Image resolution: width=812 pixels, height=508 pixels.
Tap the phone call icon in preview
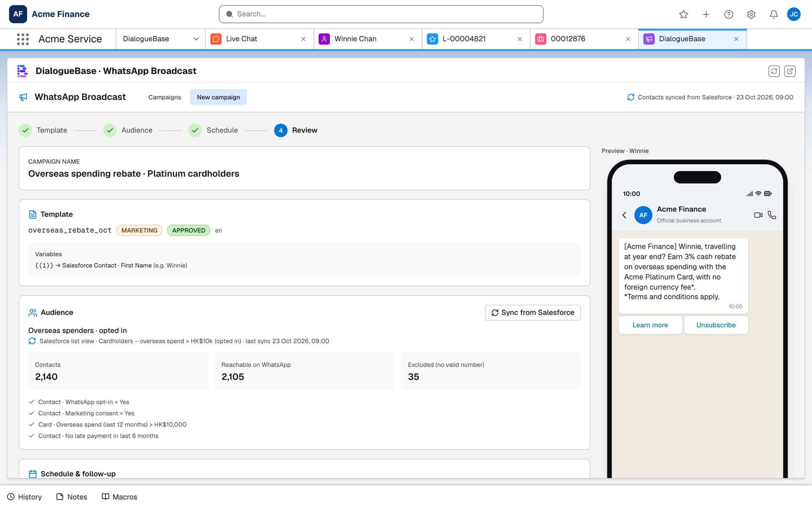pyautogui.click(x=772, y=215)
